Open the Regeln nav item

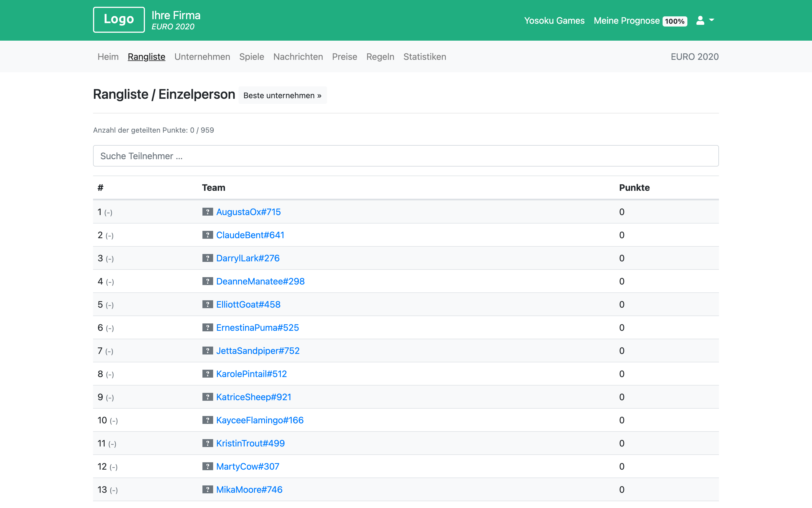pyautogui.click(x=380, y=56)
